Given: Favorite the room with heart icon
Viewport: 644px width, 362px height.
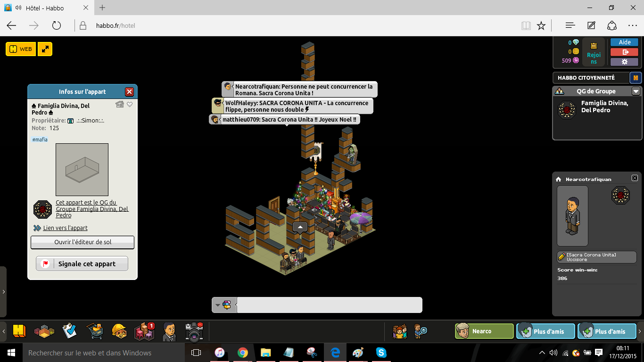Looking at the screenshot, I should pos(130,105).
